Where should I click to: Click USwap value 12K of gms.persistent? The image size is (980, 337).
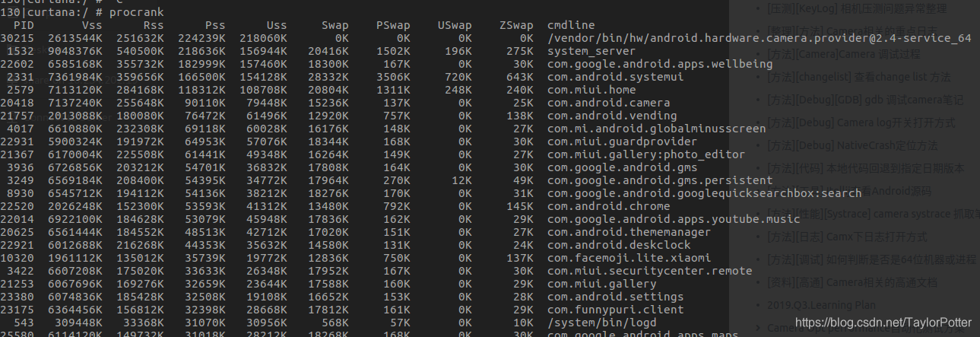(463, 180)
